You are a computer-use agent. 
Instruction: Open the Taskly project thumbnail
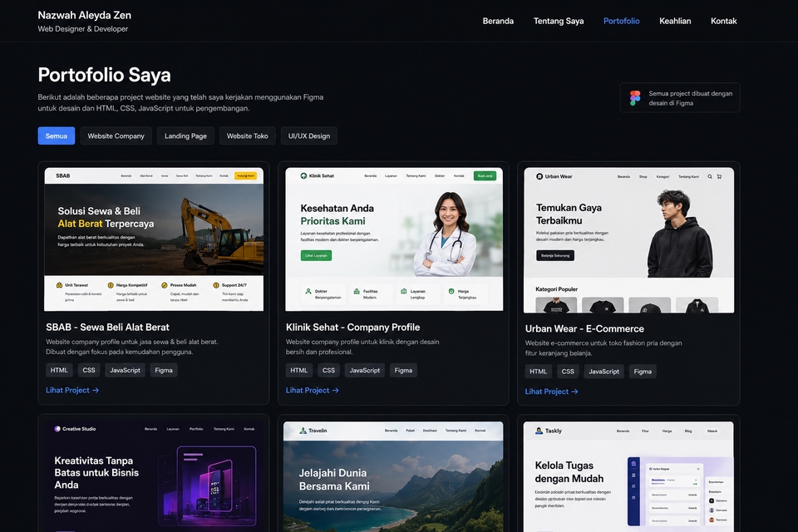click(x=628, y=476)
